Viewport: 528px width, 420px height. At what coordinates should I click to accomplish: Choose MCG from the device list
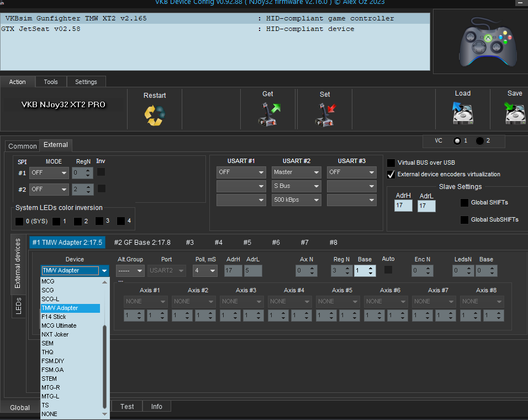[70, 281]
